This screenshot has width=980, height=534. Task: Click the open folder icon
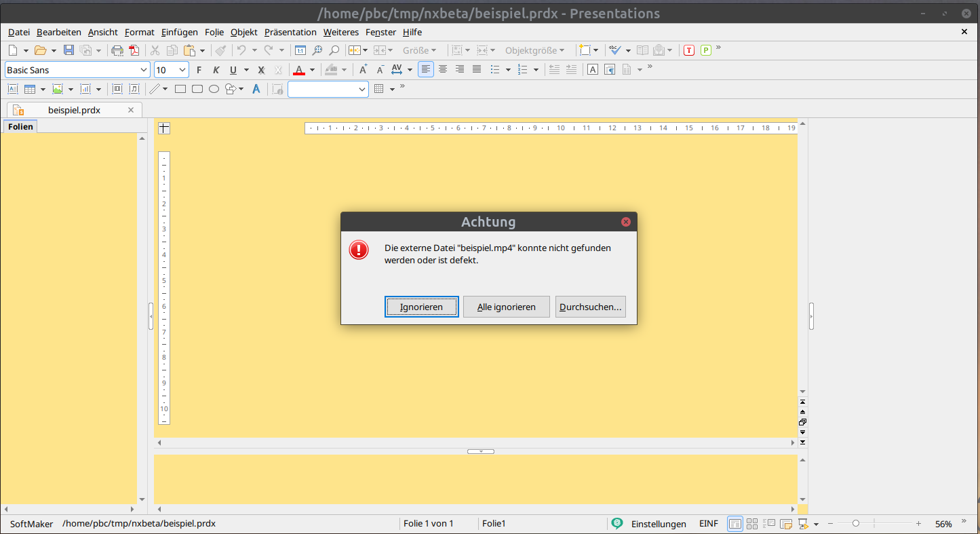[40, 50]
